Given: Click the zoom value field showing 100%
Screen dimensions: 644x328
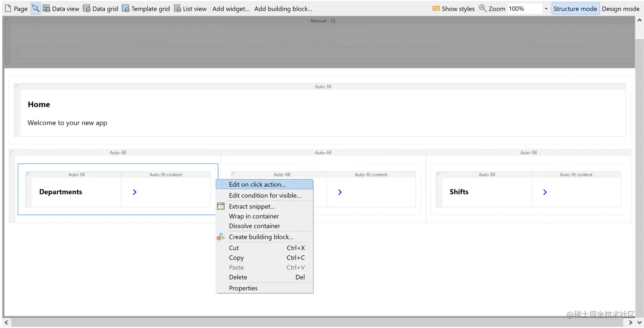Looking at the screenshot, I should pos(525,9).
